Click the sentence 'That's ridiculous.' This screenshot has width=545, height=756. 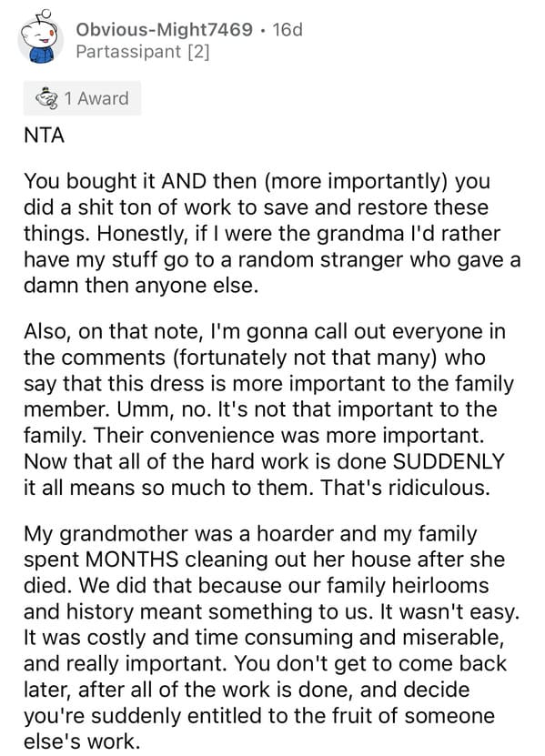point(405,488)
